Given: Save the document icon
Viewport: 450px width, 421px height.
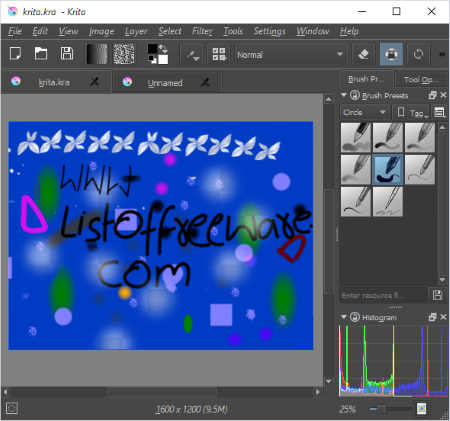Looking at the screenshot, I should [x=67, y=54].
